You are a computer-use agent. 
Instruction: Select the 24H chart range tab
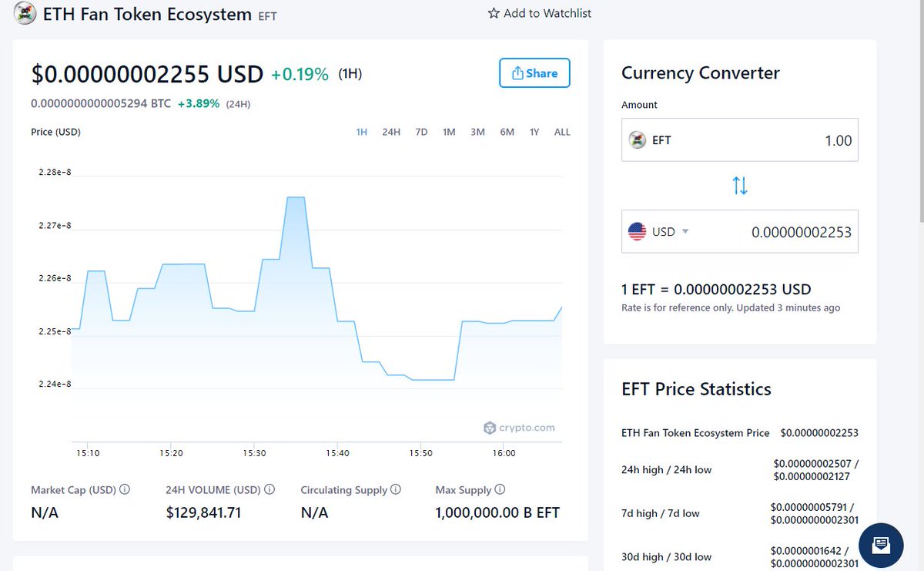pos(391,132)
